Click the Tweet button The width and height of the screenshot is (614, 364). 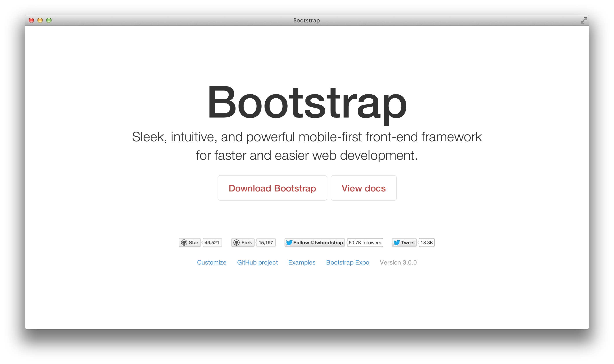point(404,243)
